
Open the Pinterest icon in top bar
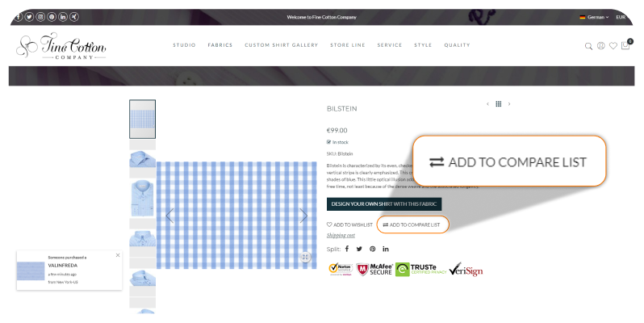pos(52,17)
